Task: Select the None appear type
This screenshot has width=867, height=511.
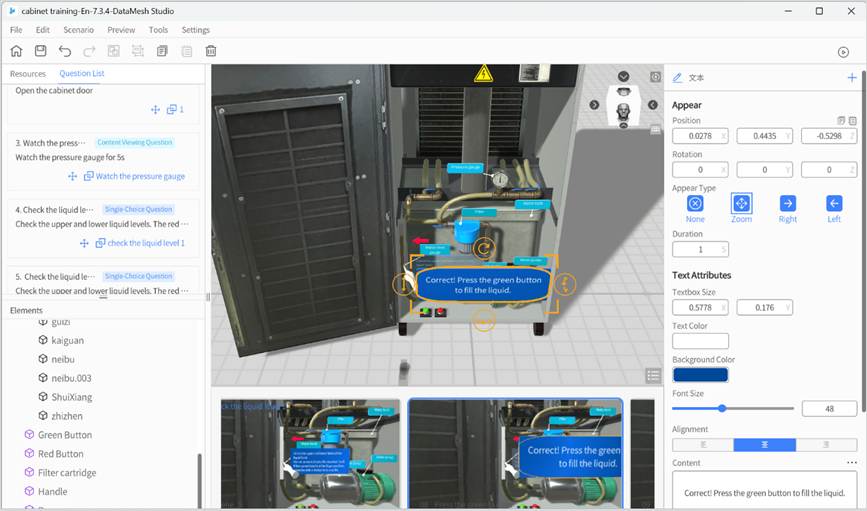Action: coord(695,203)
